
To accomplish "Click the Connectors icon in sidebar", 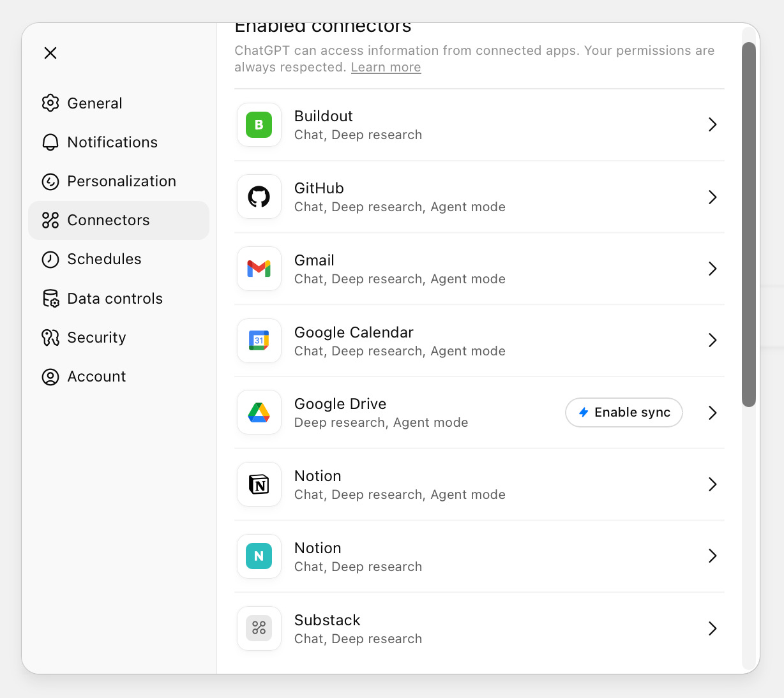I will pos(50,220).
